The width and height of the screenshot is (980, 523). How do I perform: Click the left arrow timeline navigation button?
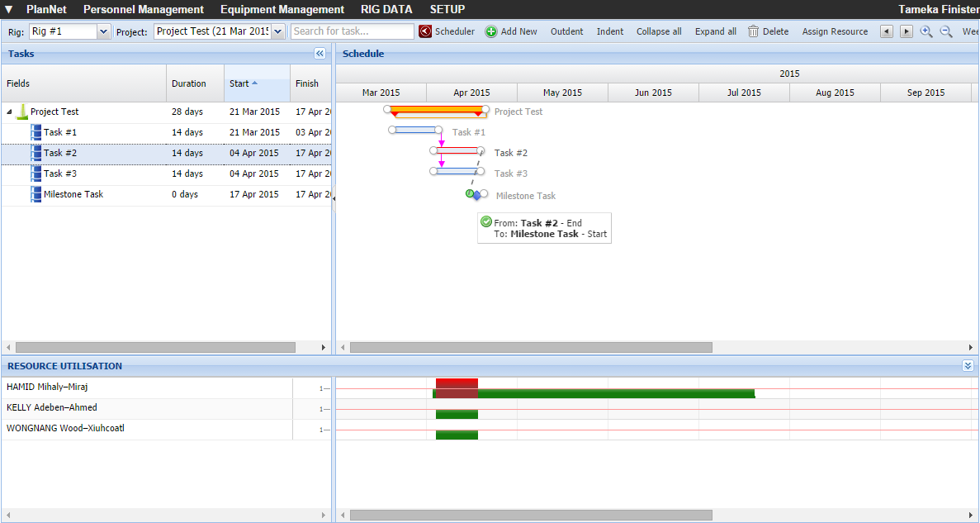(x=888, y=31)
